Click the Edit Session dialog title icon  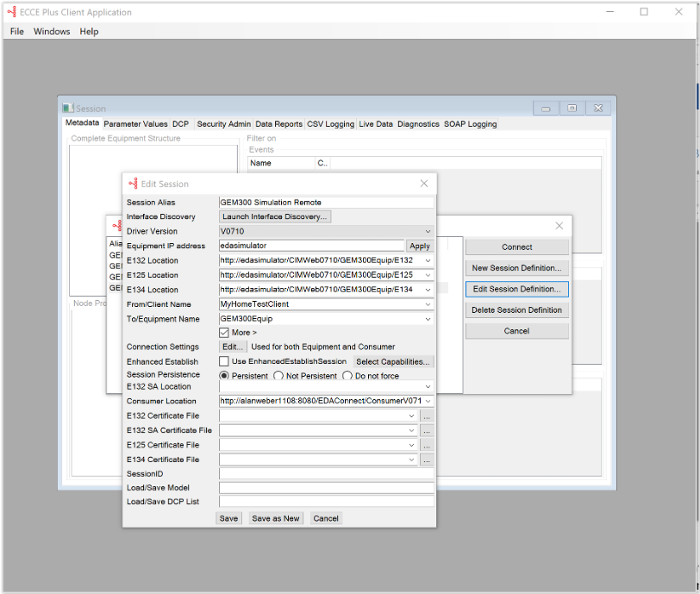tap(133, 184)
